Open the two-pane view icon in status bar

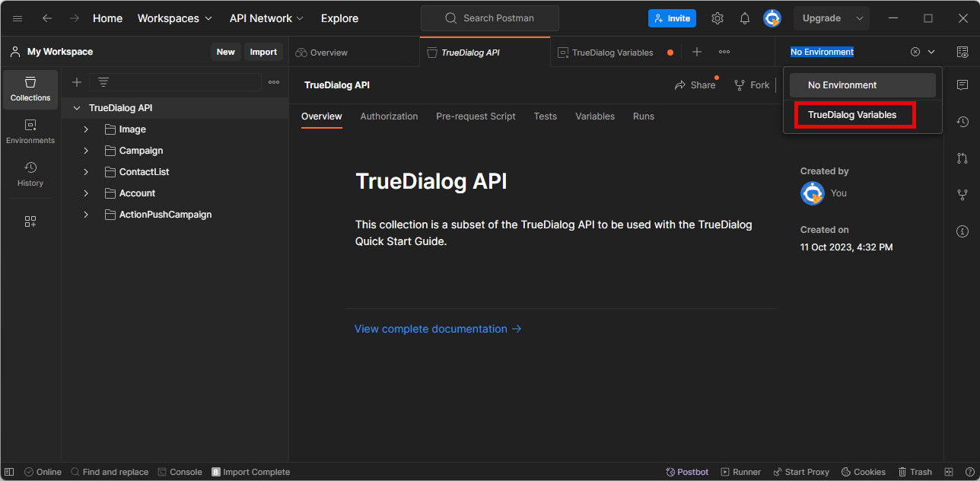949,472
